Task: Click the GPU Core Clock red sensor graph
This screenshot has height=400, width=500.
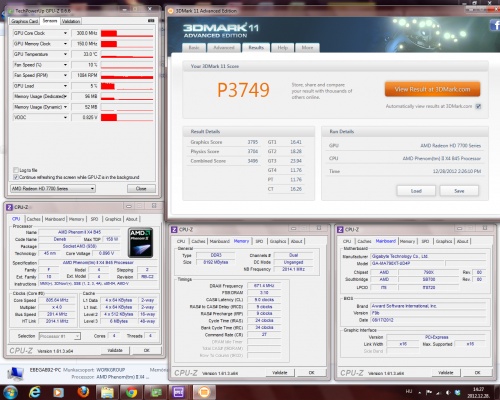Action: (x=127, y=33)
